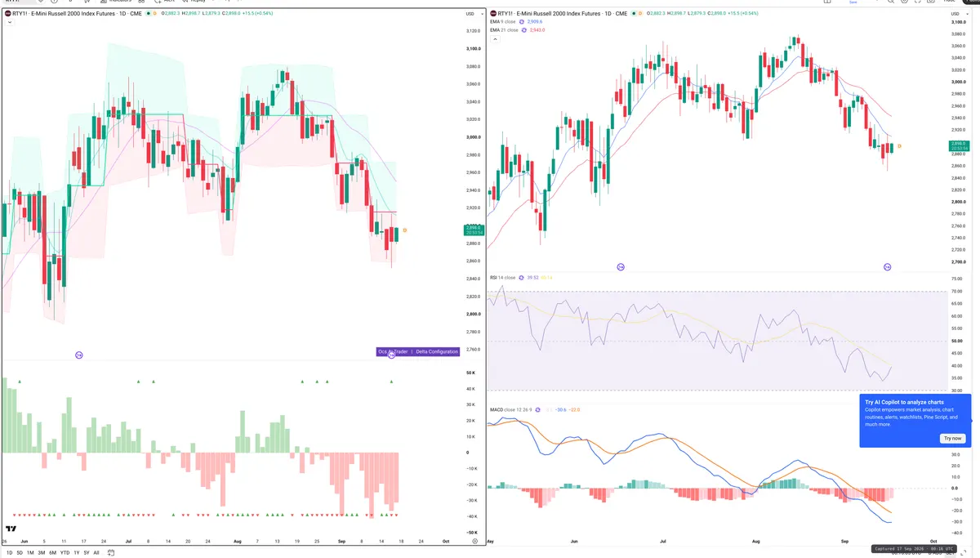Click the EMA 21 close legend

[504, 30]
